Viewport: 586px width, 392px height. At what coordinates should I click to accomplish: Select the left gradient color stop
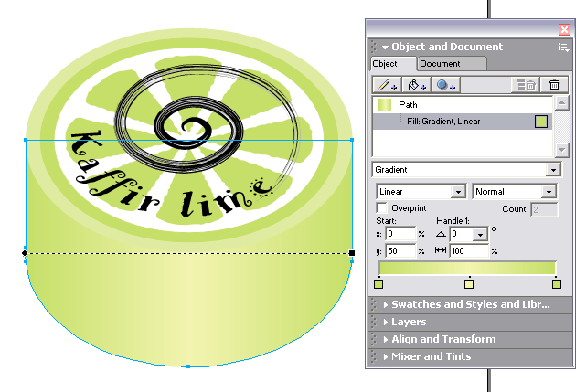[x=378, y=284]
